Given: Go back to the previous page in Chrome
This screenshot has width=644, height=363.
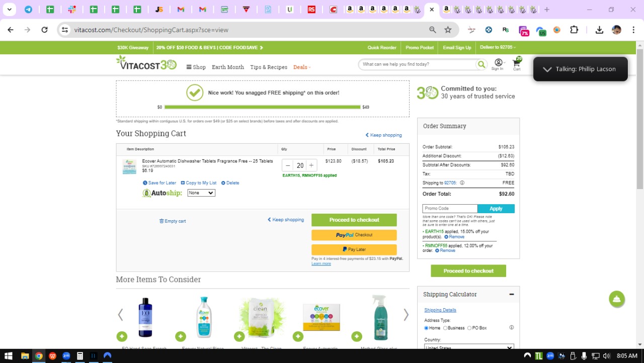Looking at the screenshot, I should pos(11,30).
